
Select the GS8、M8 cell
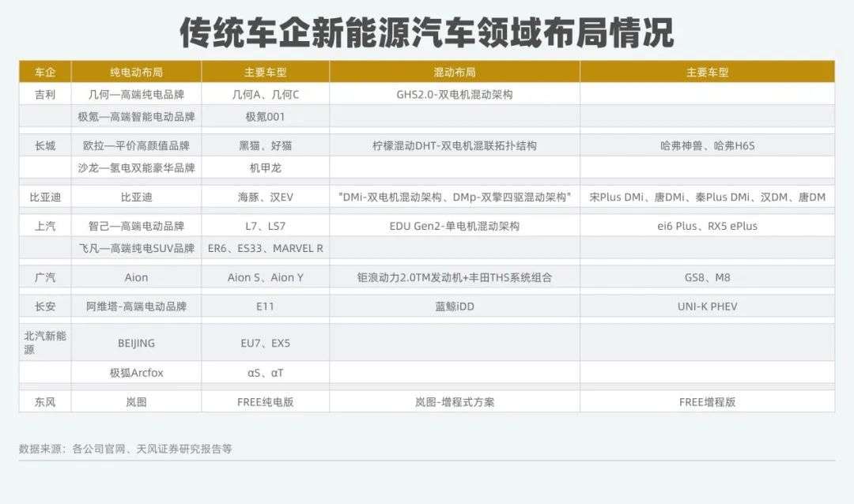(x=707, y=277)
